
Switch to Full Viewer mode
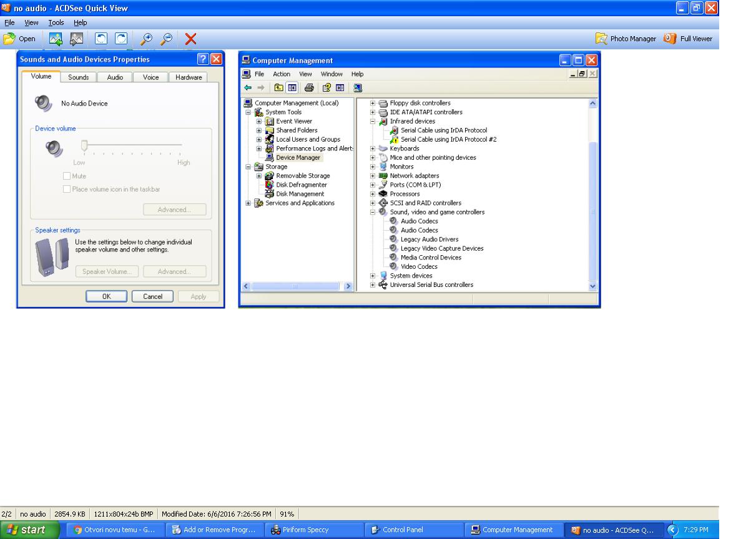688,39
